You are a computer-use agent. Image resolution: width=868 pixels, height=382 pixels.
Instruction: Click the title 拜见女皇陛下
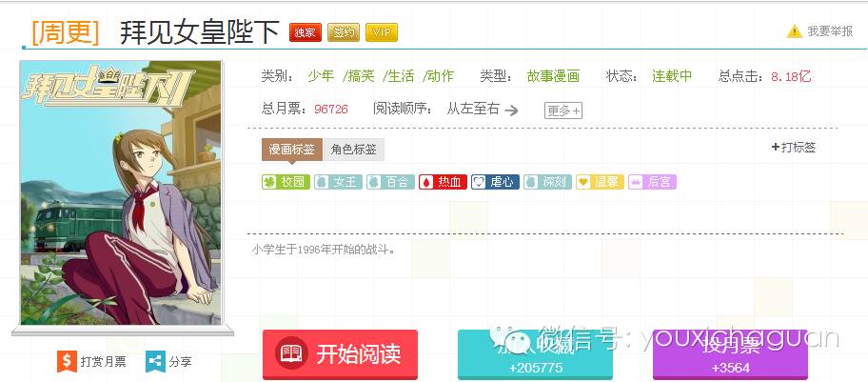click(x=199, y=32)
